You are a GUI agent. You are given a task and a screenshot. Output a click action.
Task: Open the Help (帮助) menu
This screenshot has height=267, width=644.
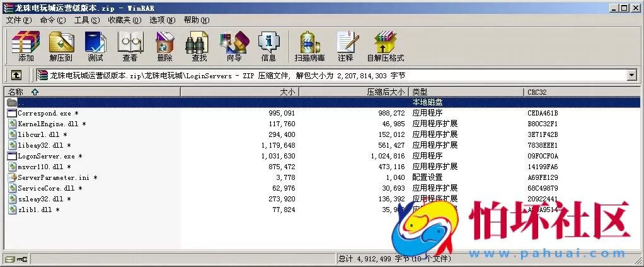pyautogui.click(x=197, y=20)
